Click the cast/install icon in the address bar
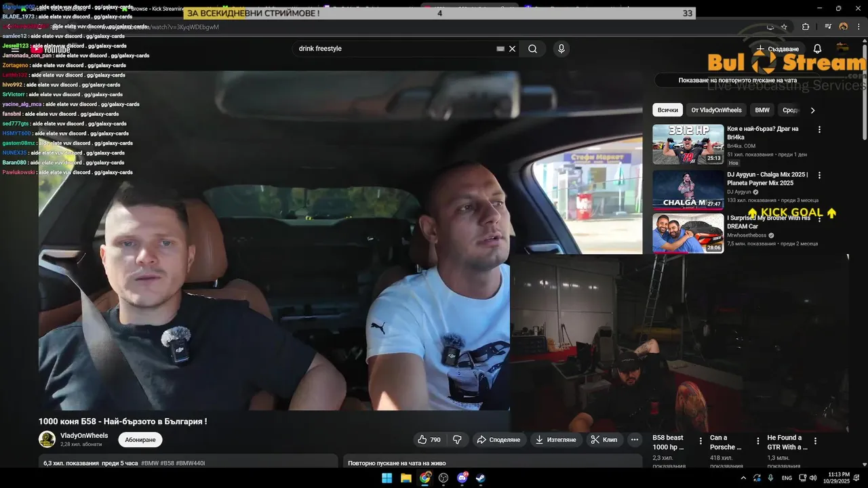Image resolution: width=868 pixels, height=488 pixels. pos(770,26)
